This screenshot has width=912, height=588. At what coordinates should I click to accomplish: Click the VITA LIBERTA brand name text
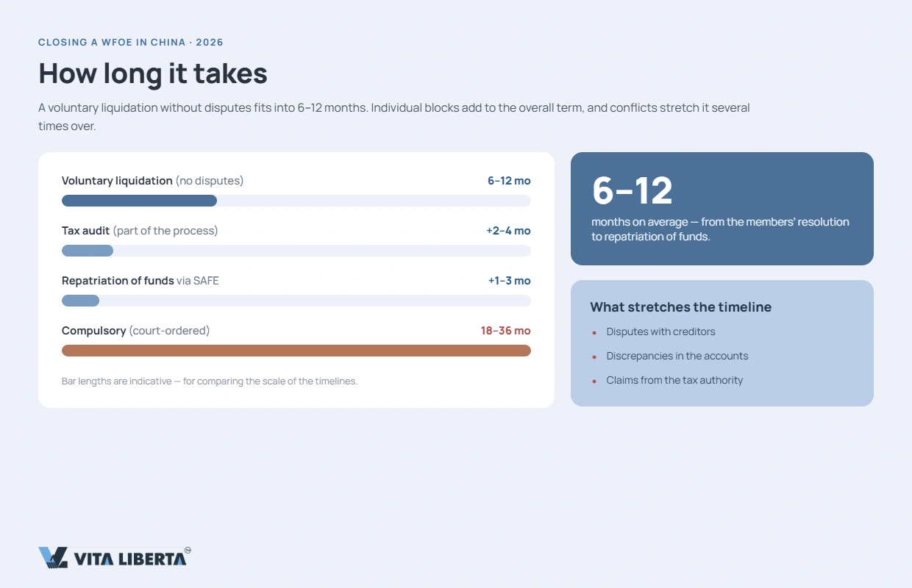pyautogui.click(x=129, y=559)
